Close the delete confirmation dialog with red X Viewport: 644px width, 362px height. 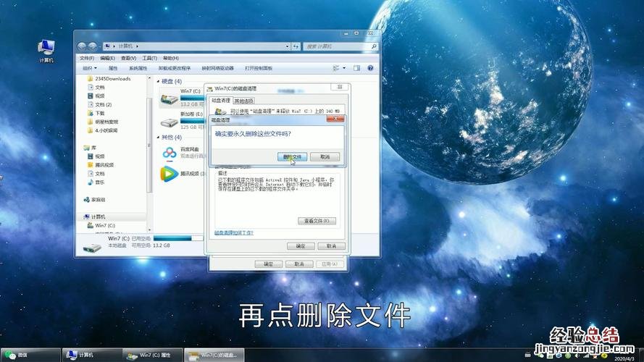tap(335, 119)
